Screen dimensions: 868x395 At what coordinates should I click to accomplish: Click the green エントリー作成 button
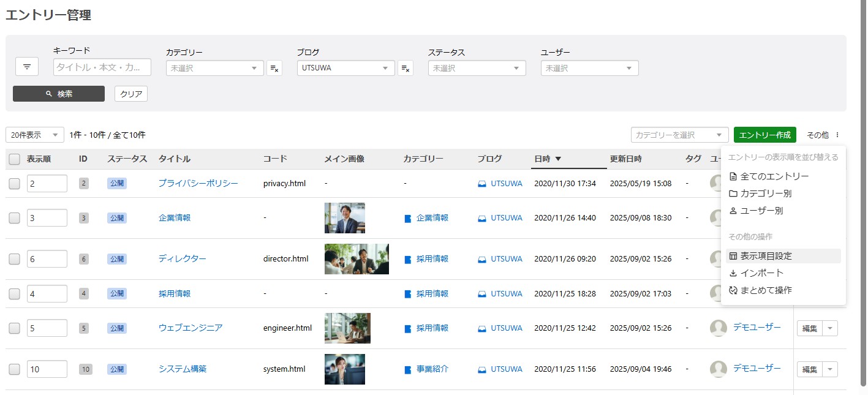click(x=764, y=135)
